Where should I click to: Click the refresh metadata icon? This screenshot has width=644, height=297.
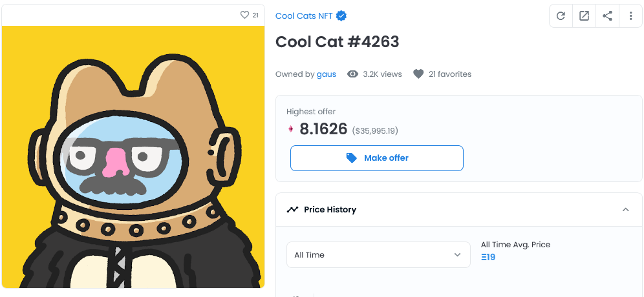pyautogui.click(x=561, y=16)
